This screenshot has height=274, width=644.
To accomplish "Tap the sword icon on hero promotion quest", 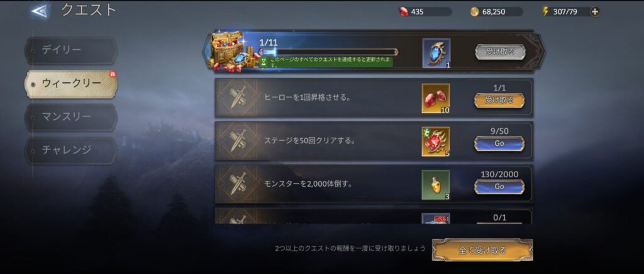I will coord(238,97).
